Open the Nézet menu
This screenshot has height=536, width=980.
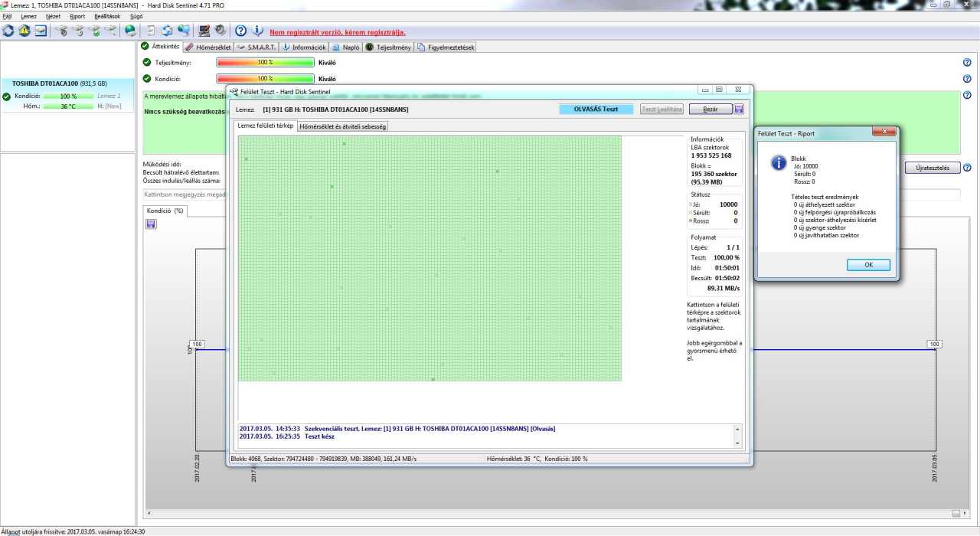pos(53,16)
